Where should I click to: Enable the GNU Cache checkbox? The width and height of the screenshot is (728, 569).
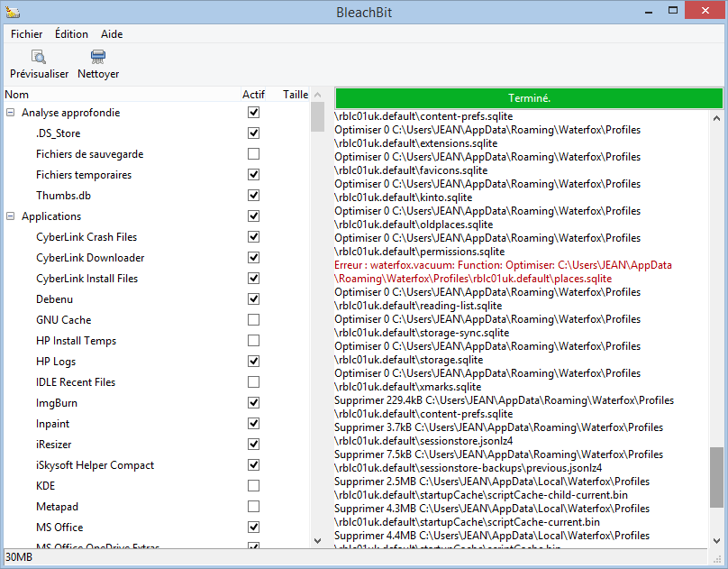click(x=253, y=320)
